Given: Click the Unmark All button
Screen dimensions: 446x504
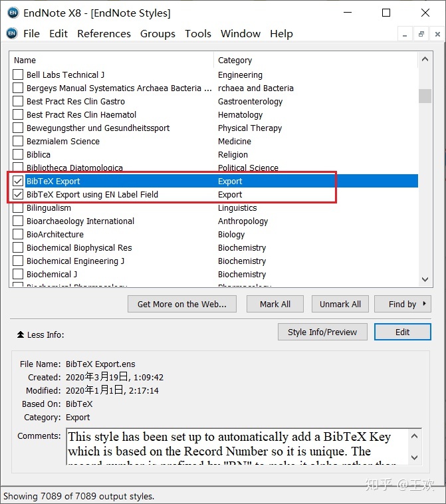Looking at the screenshot, I should point(340,304).
